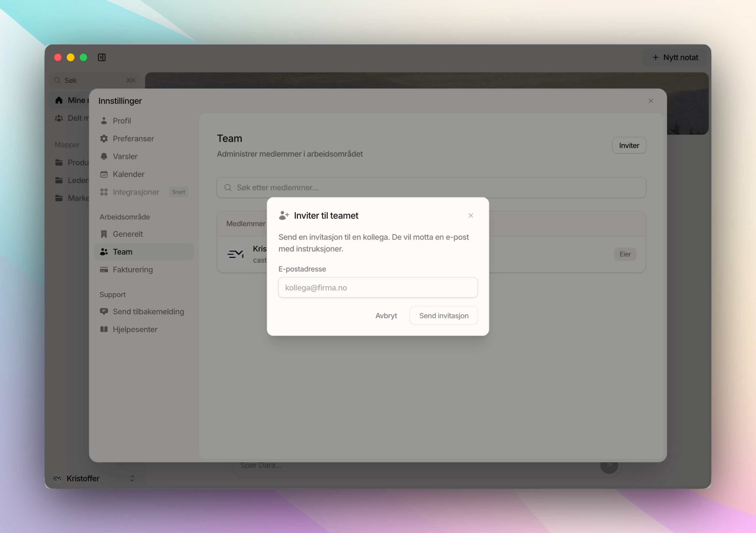
Task: Select Generelt workspace settings
Action: [128, 234]
